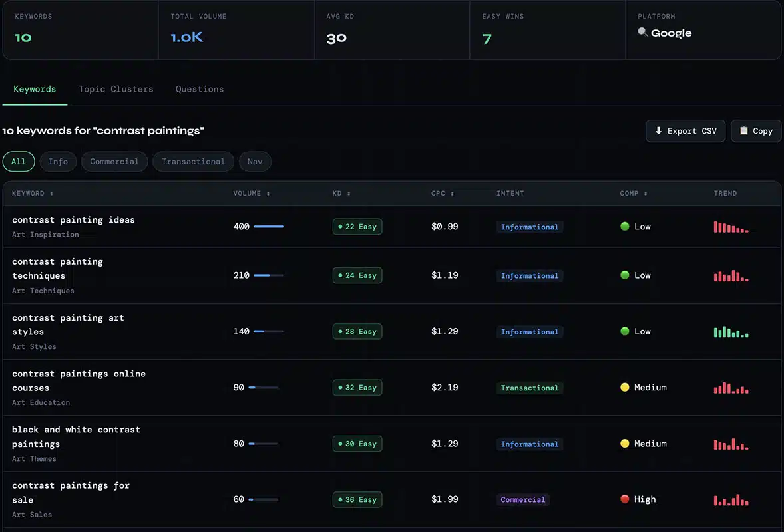Click the Commercial filter button
Screen dimensions: 784x532
click(114, 162)
